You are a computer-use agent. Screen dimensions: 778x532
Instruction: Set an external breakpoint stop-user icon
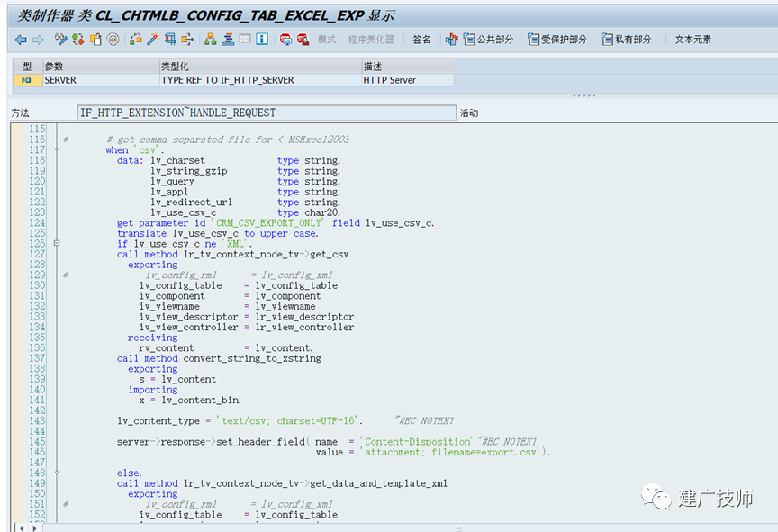pos(303,40)
